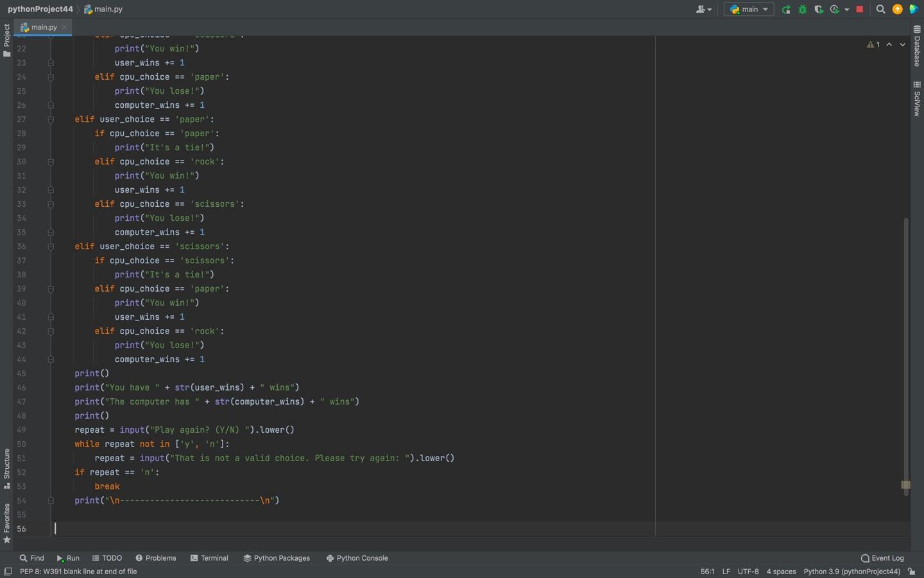Jump to next warning with down chevron
Screen dimensions: 924x578
(902, 44)
